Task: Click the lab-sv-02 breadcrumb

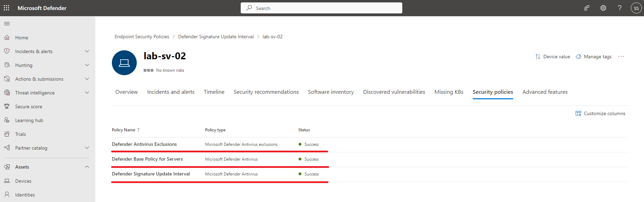Action: point(272,37)
